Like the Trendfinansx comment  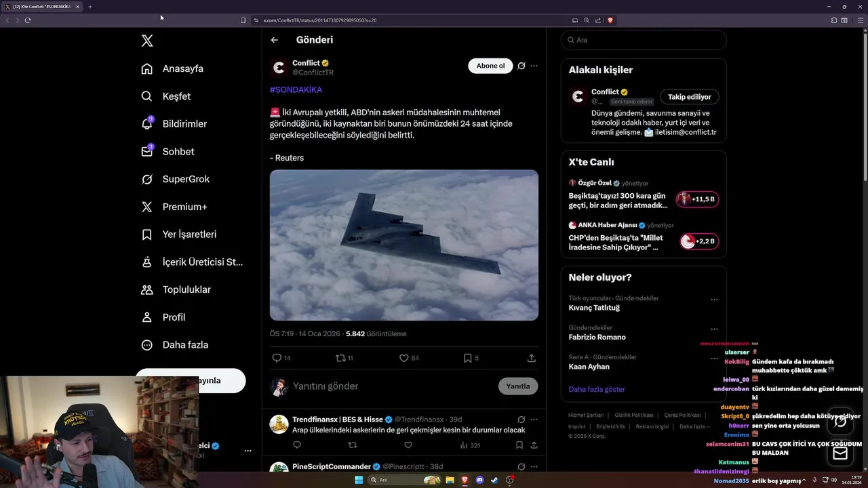pos(408,445)
